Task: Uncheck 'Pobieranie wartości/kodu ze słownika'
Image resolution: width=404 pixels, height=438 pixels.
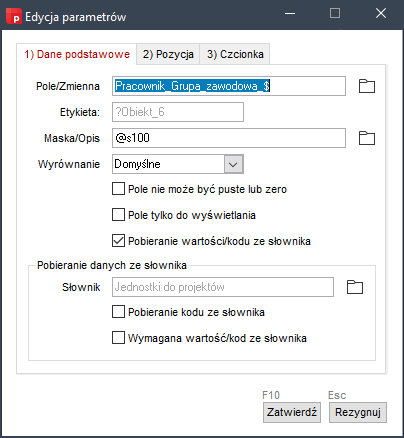Action: pos(118,241)
